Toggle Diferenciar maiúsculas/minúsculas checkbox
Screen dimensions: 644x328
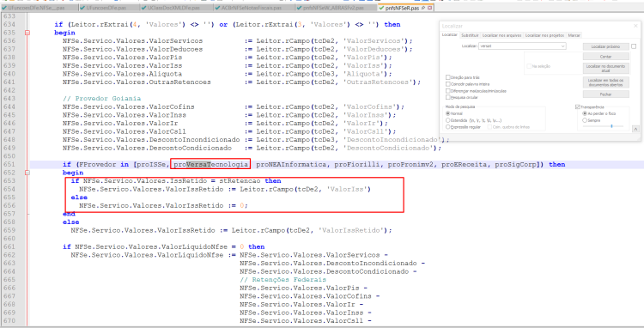(x=448, y=91)
